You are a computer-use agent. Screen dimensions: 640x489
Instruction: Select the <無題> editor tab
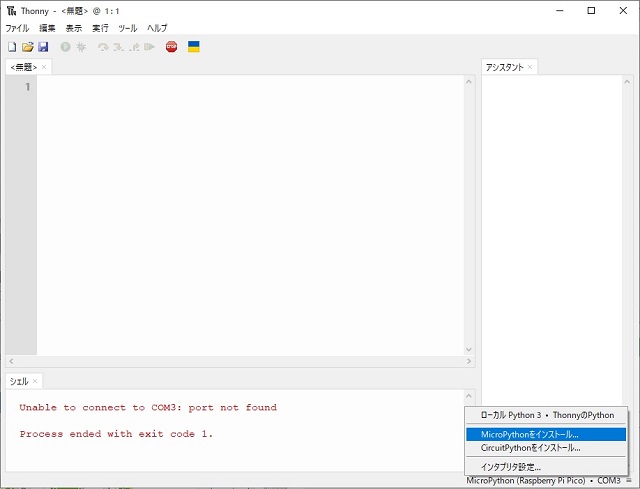[x=24, y=67]
